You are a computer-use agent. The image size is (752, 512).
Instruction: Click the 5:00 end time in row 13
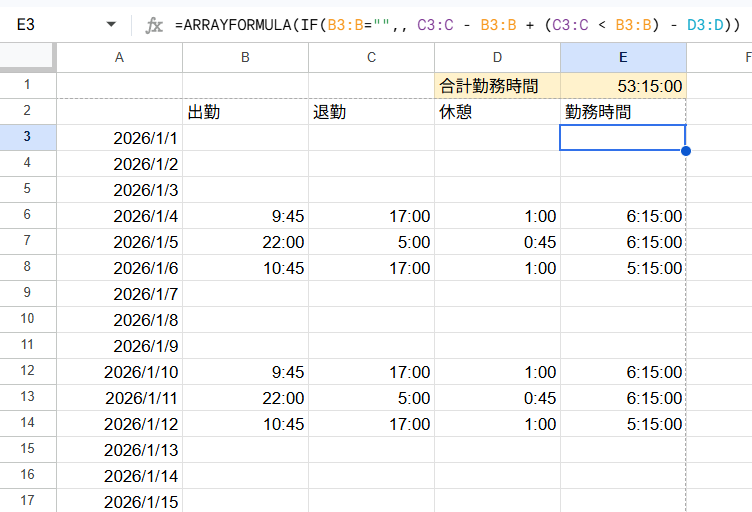[x=372, y=397]
